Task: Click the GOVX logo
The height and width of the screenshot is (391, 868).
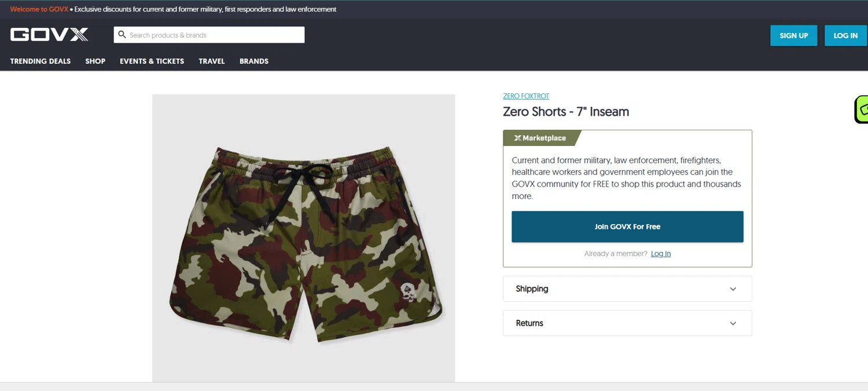Action: [x=49, y=35]
